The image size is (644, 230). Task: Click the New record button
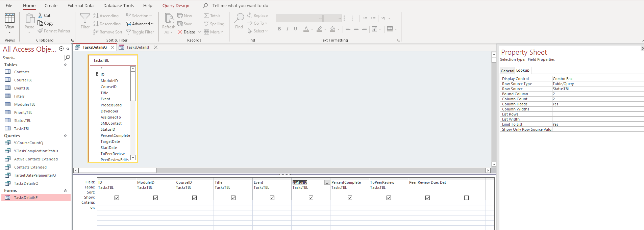(184, 16)
